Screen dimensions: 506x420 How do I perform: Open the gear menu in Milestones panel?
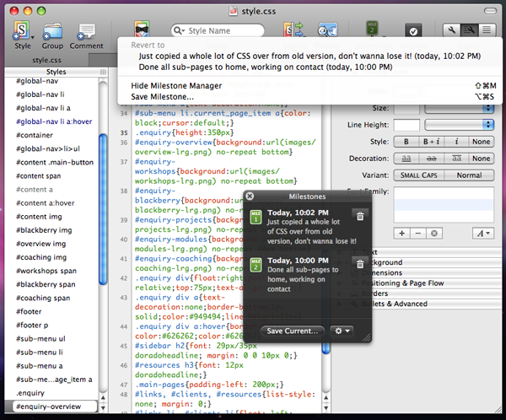point(342,331)
